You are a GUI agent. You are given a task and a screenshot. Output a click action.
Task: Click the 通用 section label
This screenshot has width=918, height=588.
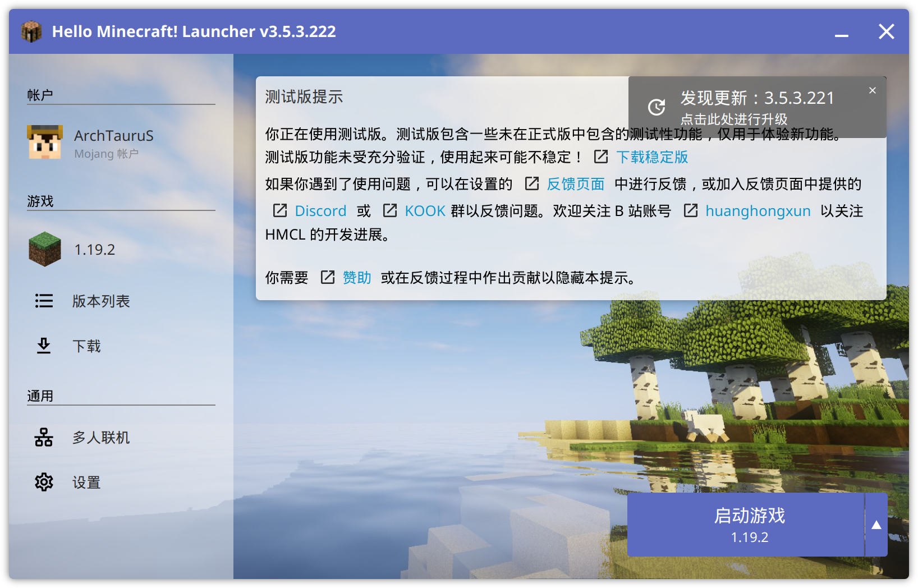40,396
